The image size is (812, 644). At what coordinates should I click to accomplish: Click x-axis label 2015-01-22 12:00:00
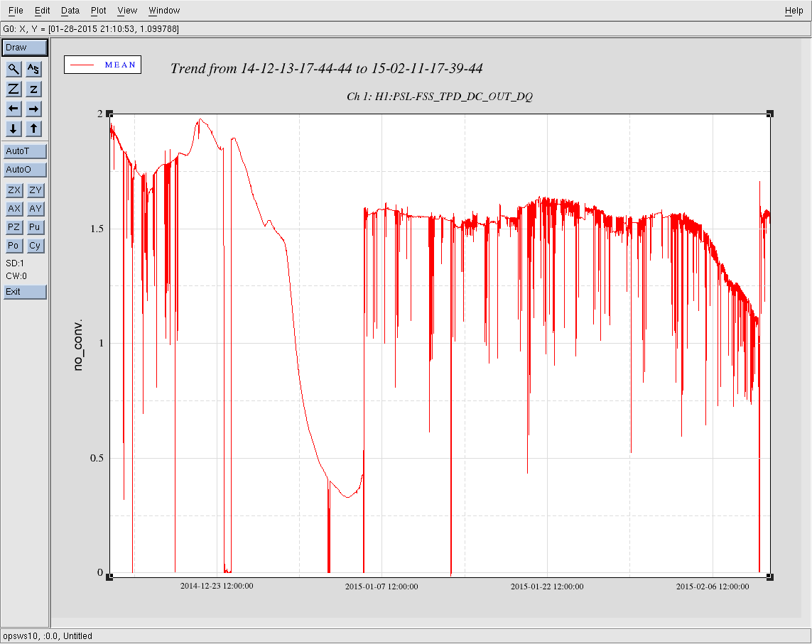tap(547, 586)
